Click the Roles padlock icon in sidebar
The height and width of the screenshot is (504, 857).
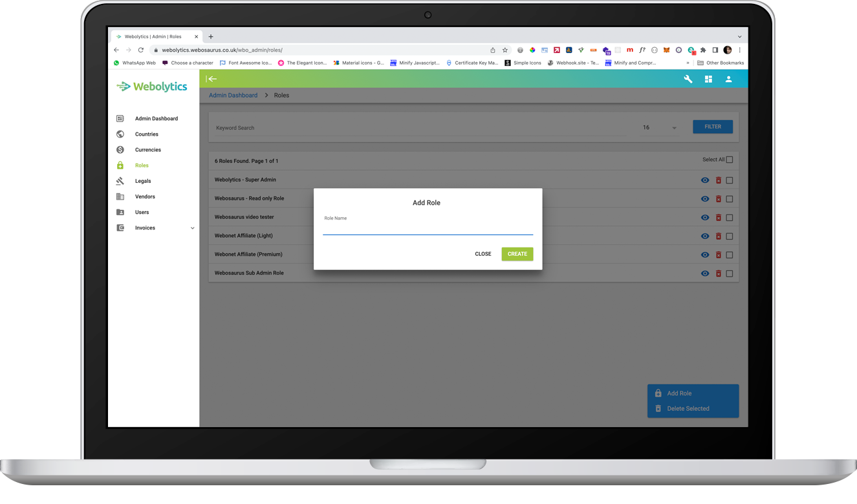coord(120,165)
